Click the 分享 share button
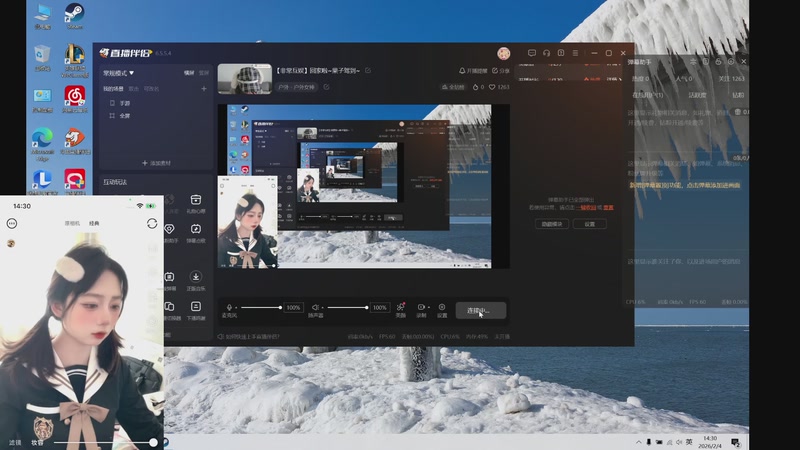This screenshot has width=800, height=450. pyautogui.click(x=501, y=71)
